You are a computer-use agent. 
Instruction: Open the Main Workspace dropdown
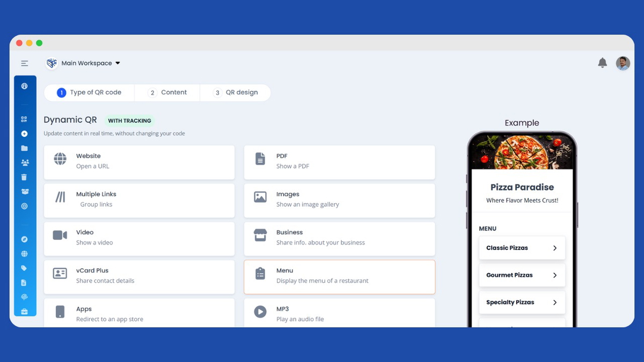[89, 63]
